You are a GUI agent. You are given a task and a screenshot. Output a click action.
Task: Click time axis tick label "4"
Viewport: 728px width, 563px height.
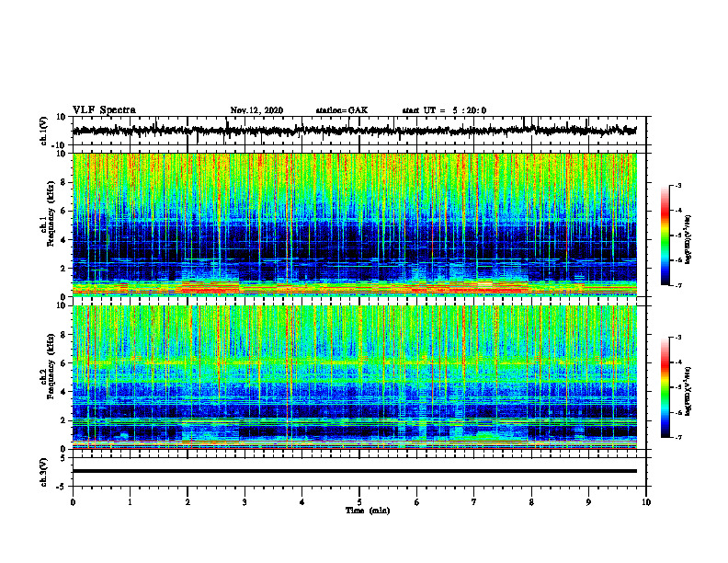[x=302, y=502]
